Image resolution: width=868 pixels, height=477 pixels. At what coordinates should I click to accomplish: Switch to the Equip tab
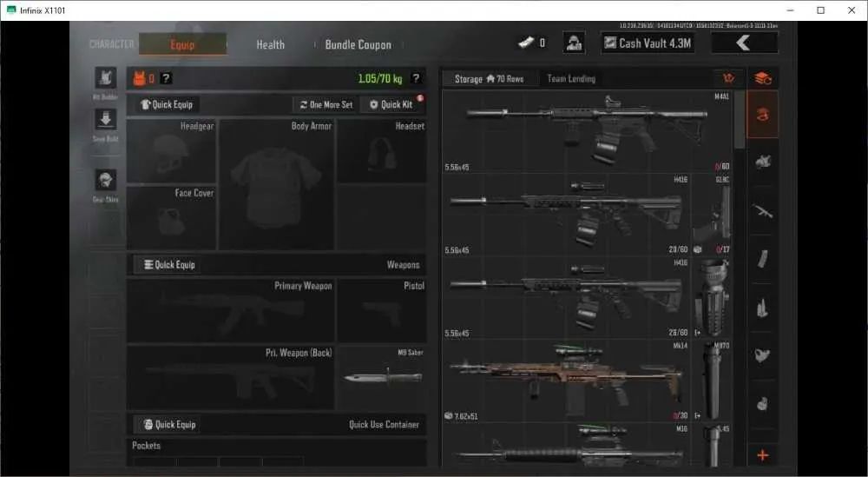(182, 44)
